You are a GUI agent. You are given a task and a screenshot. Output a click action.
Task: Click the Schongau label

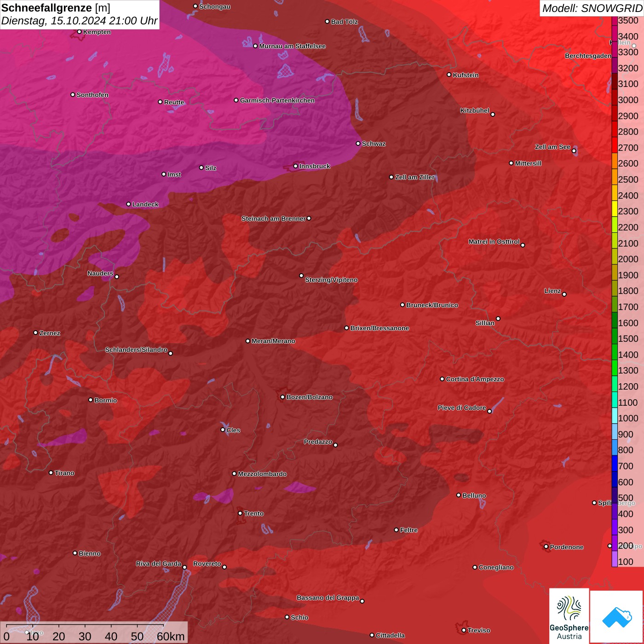(215, 6)
